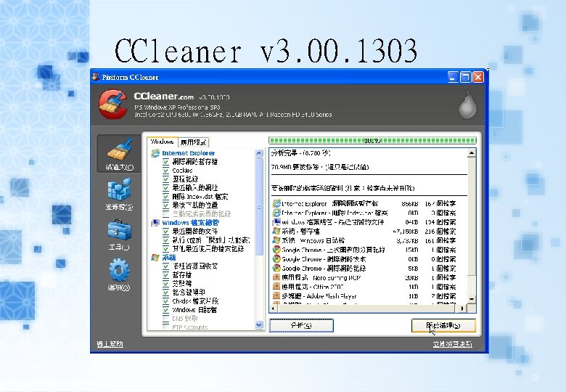This screenshot has width=566, height=392.
Task: Switch to the Windows tab
Action: [162, 142]
